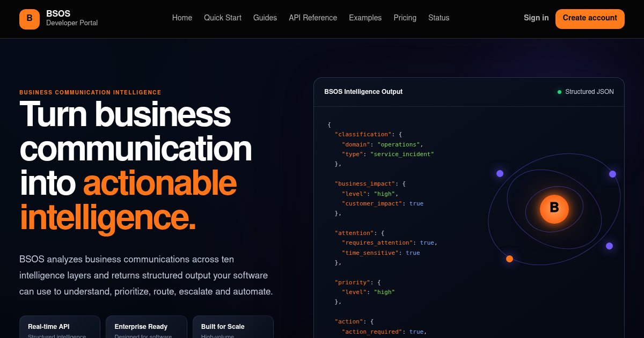This screenshot has height=338, width=644.
Task: Open the Examples page
Action: (365, 18)
